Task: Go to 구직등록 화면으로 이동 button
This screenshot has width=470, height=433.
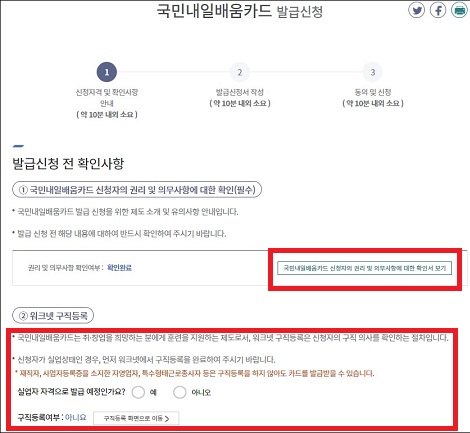Action: point(136,418)
